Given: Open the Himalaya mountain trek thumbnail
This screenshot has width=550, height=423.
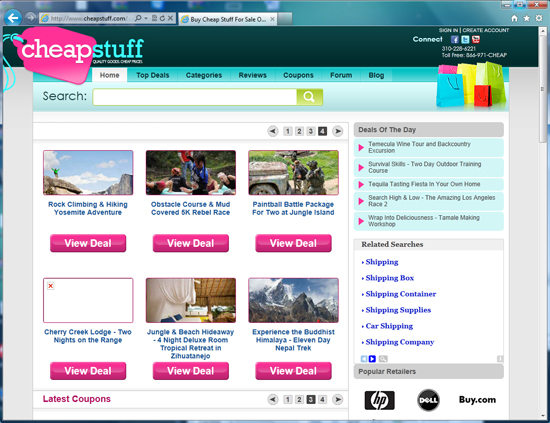Looking at the screenshot, I should [293, 300].
